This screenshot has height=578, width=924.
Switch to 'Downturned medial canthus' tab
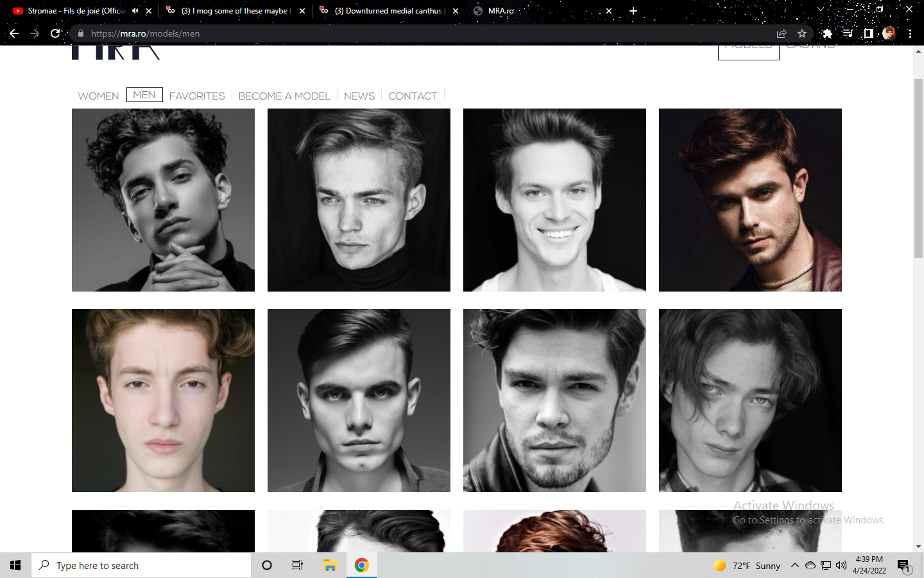[x=388, y=11]
